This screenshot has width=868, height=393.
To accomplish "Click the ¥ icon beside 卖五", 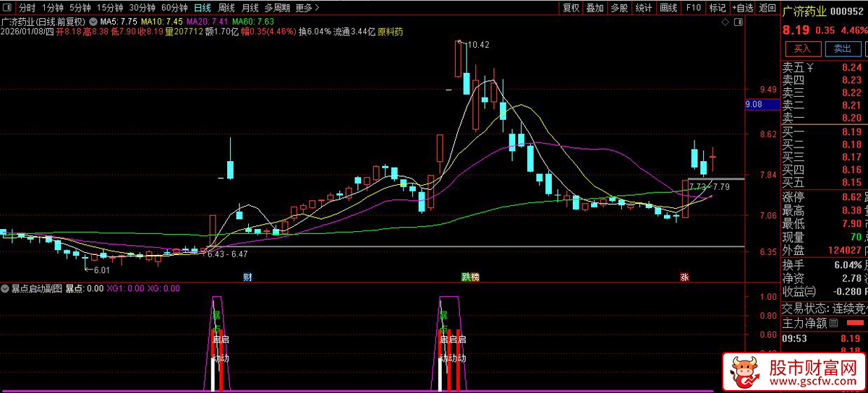I will (x=810, y=69).
